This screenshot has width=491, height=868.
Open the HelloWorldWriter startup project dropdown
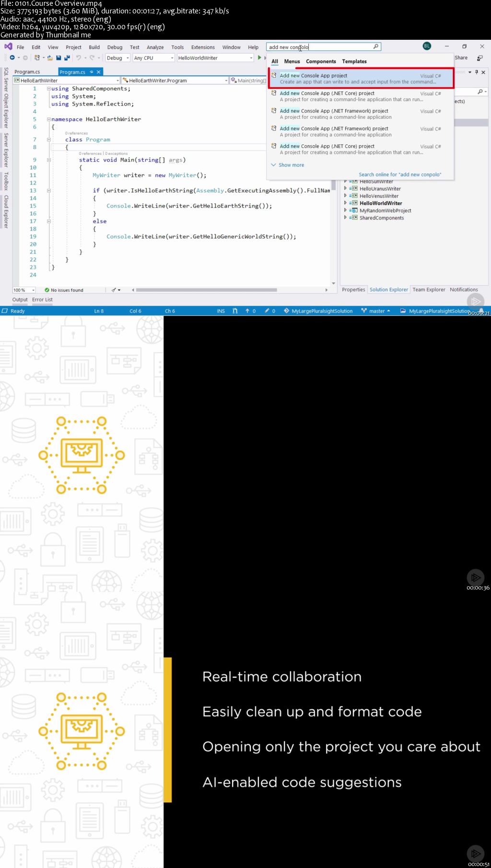pyautogui.click(x=215, y=58)
